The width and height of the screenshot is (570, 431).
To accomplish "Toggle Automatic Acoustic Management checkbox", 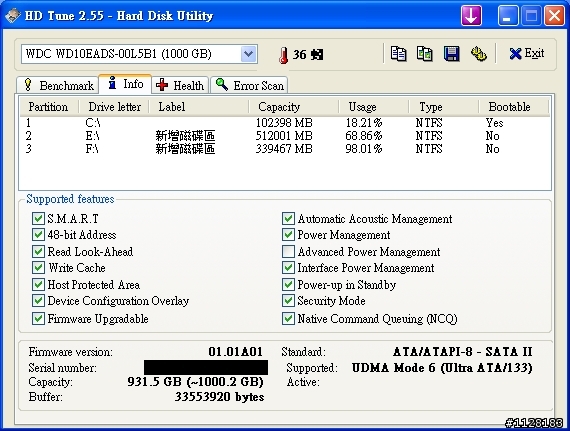I will pyautogui.click(x=288, y=218).
